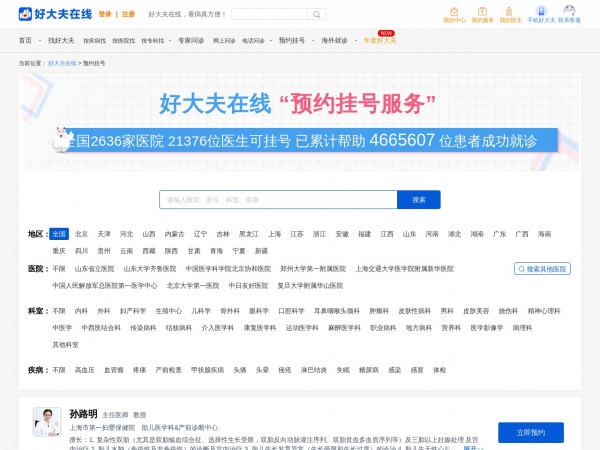Select 北京 in region filter
Viewport: 600px width, 450px height.
[81, 234]
